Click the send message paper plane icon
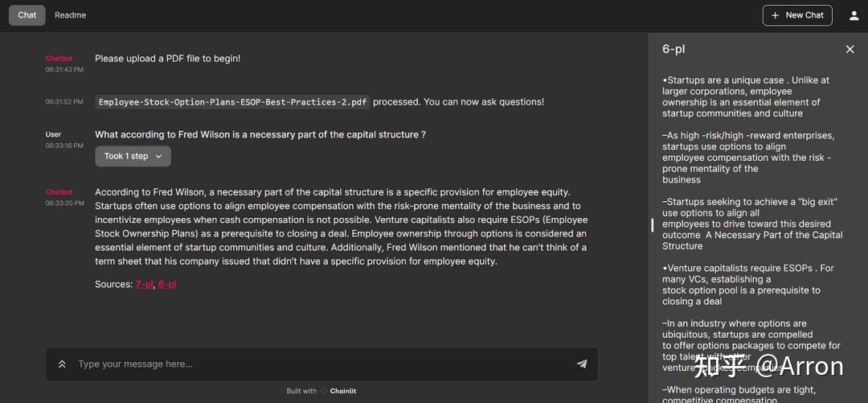 point(582,364)
